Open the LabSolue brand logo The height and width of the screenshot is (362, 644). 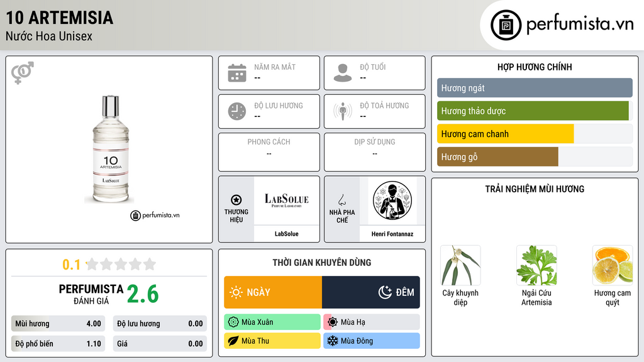click(x=286, y=200)
